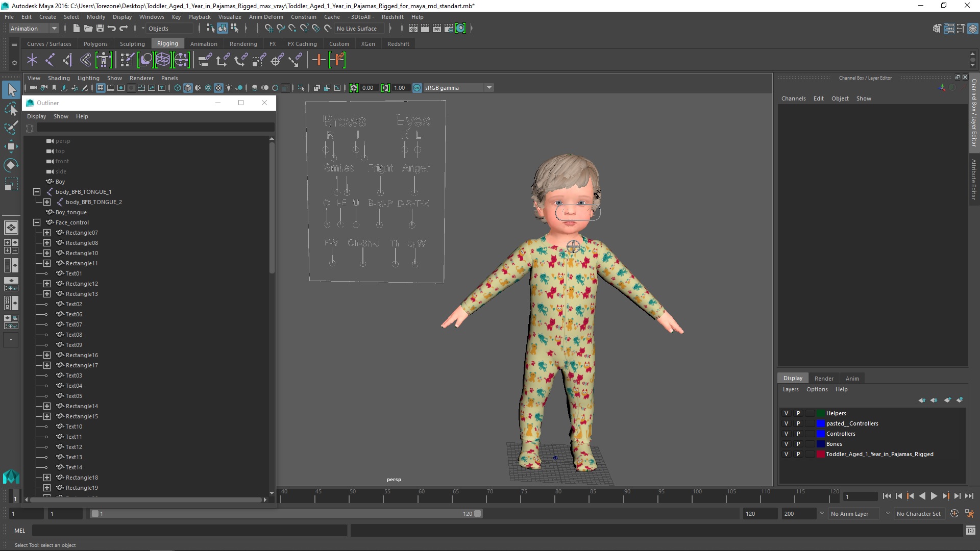Expand Rectangle16 in the Outliner

coord(47,355)
